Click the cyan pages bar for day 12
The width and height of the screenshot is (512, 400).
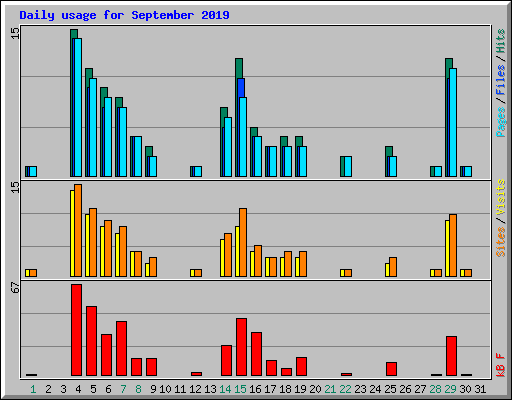point(198,171)
